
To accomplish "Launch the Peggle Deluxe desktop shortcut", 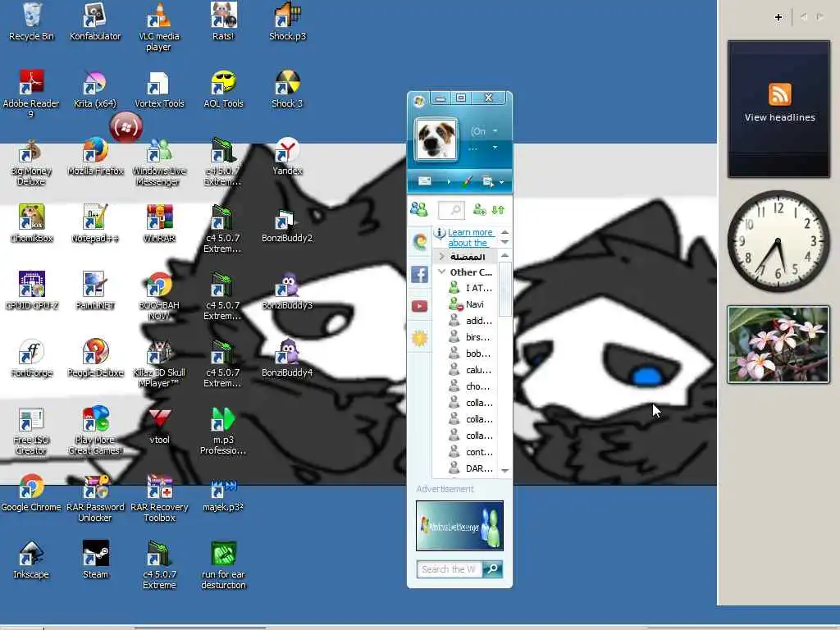I will [95, 358].
